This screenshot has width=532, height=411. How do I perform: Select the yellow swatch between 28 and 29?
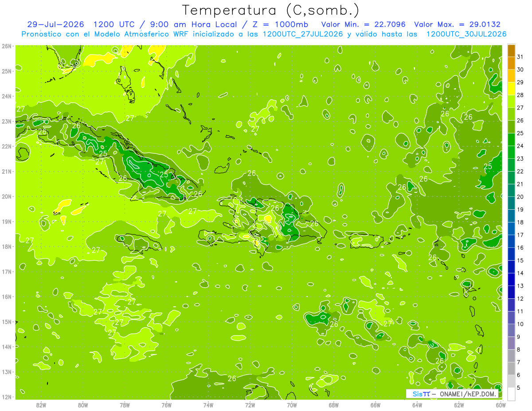pos(511,89)
